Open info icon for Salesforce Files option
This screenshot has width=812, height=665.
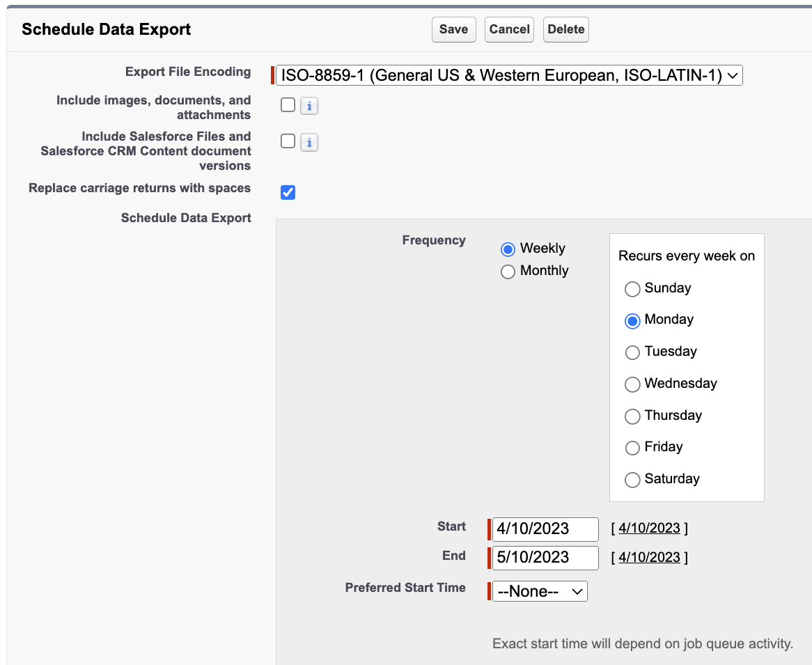coord(309,143)
